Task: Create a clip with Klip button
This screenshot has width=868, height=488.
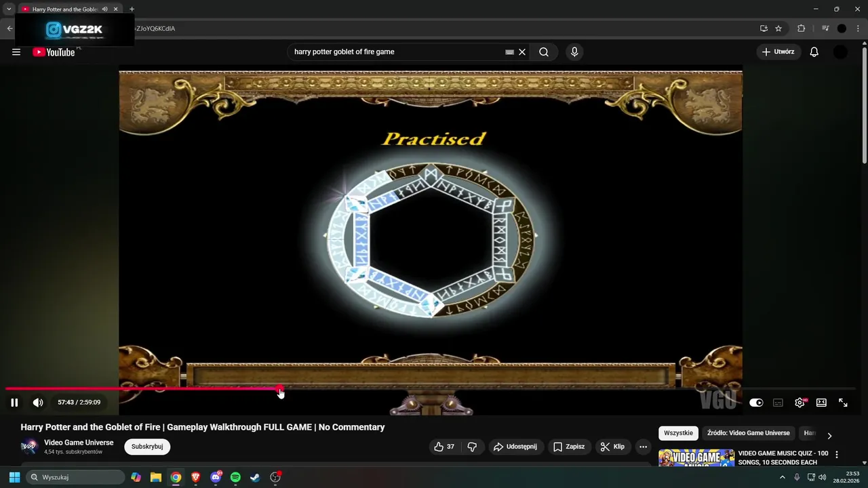Action: click(x=612, y=447)
